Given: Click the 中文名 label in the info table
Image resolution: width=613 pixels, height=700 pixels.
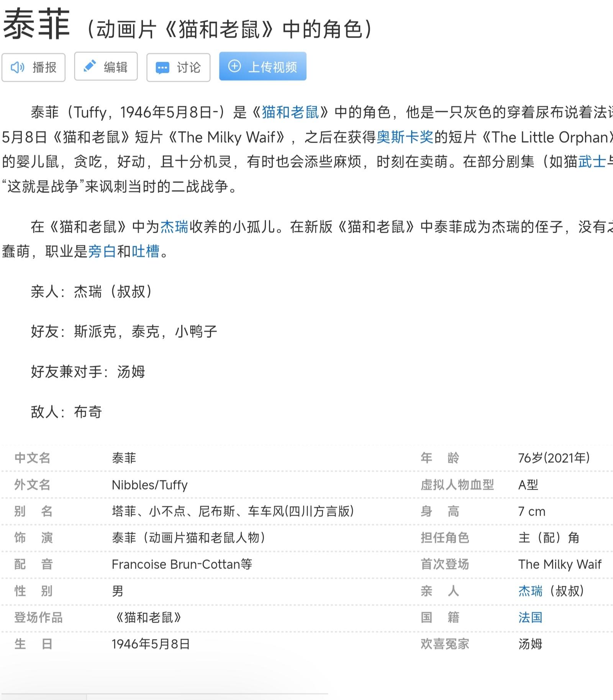Looking at the screenshot, I should pyautogui.click(x=33, y=458).
